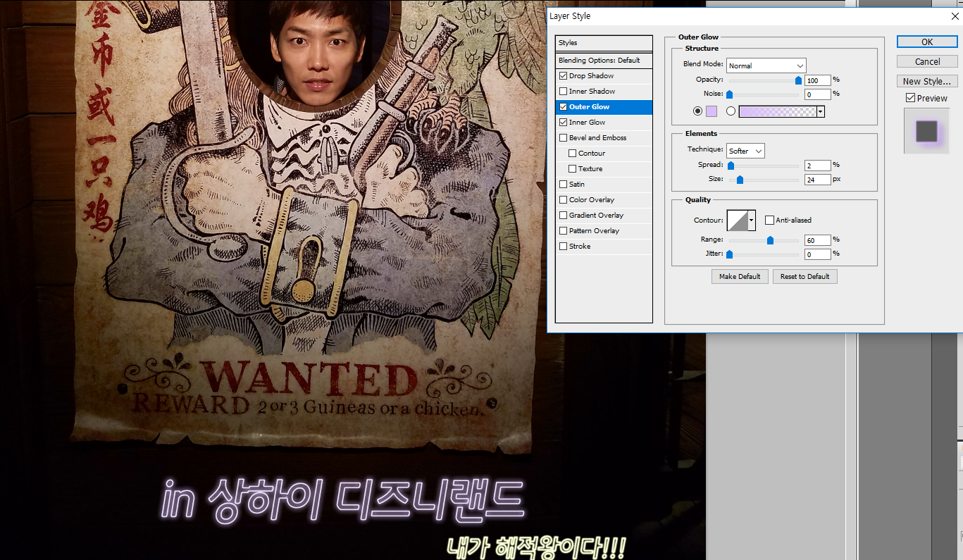Click the Reset to Default button
Viewport: 963px width, 560px height.
[804, 277]
